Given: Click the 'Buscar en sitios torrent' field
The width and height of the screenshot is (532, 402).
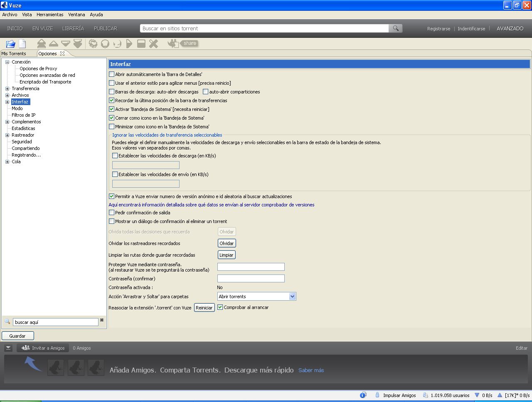Looking at the screenshot, I should (x=264, y=28).
